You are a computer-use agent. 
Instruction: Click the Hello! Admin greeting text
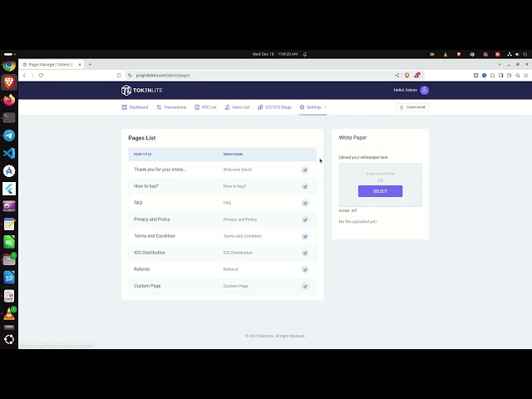(405, 90)
